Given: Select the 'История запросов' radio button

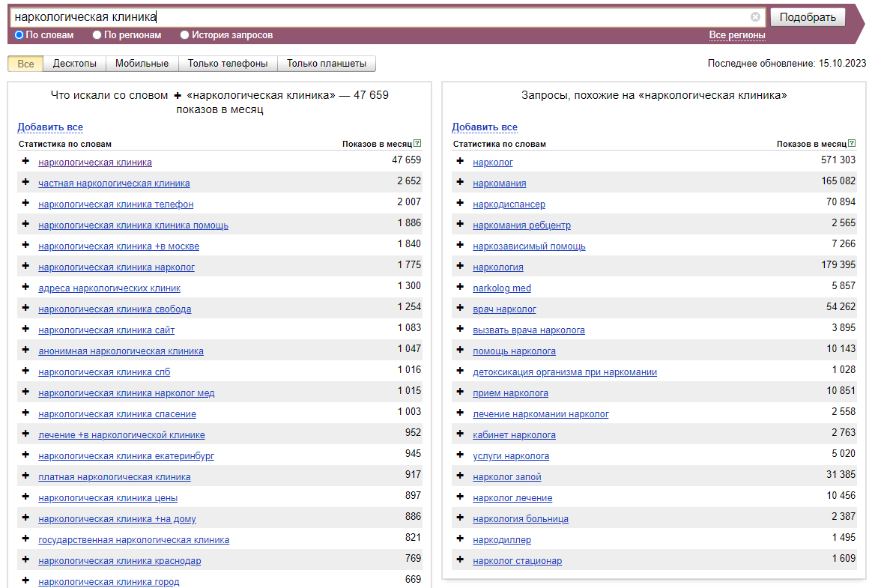Looking at the screenshot, I should pos(184,35).
